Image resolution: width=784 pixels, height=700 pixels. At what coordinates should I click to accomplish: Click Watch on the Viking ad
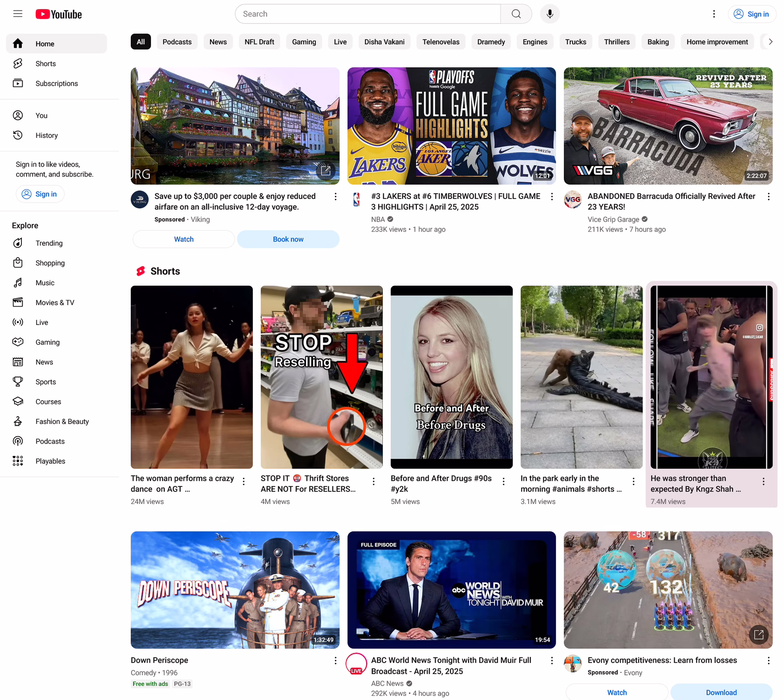pos(184,239)
